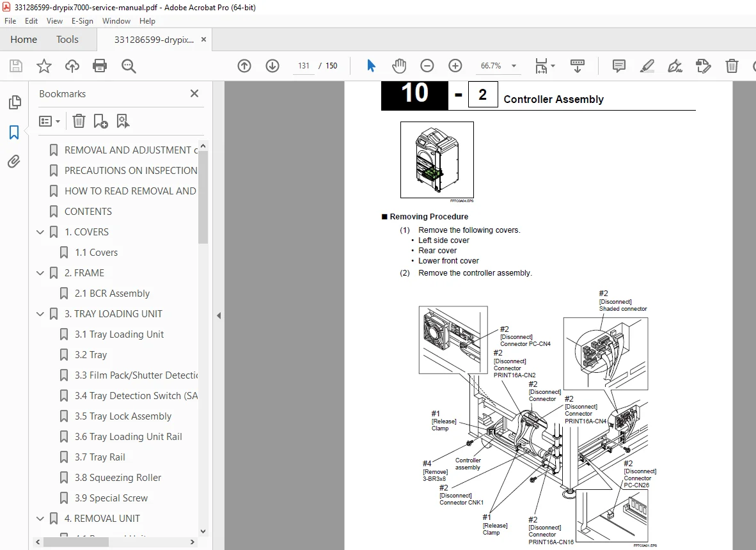
Task: Open the find text magnifier tool
Action: [x=129, y=66]
